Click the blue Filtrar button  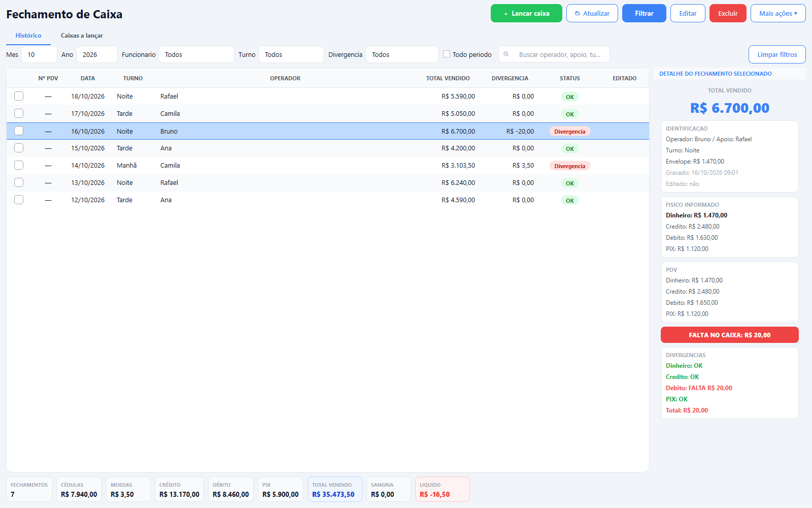tap(644, 13)
